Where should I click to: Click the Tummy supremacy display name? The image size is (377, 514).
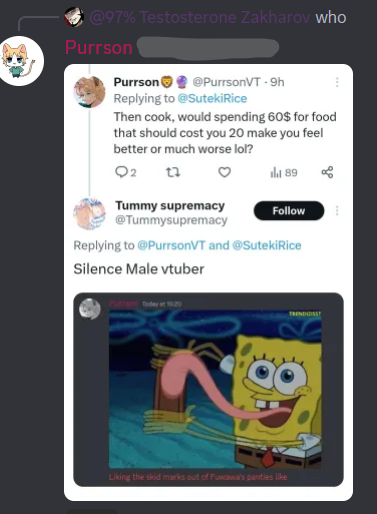pyautogui.click(x=170, y=206)
